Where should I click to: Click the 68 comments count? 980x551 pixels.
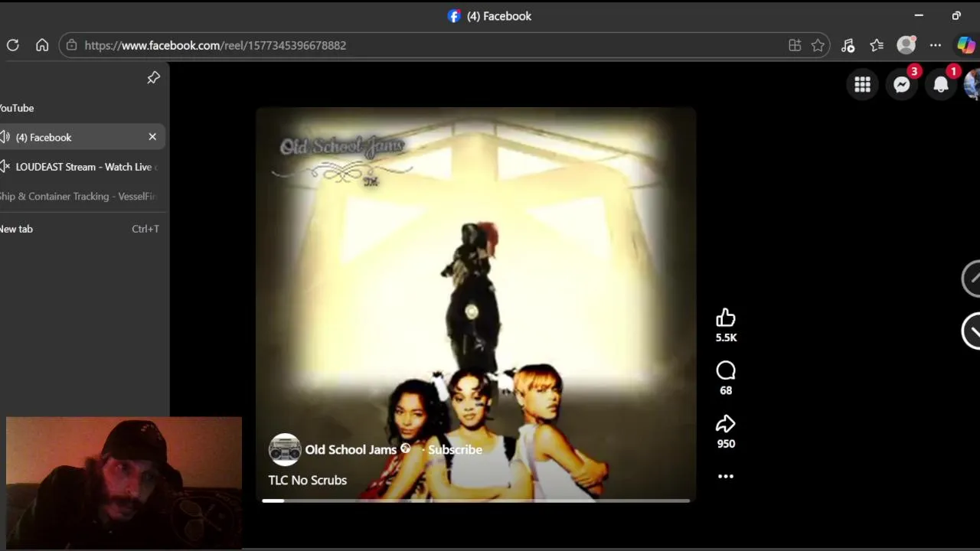point(726,390)
